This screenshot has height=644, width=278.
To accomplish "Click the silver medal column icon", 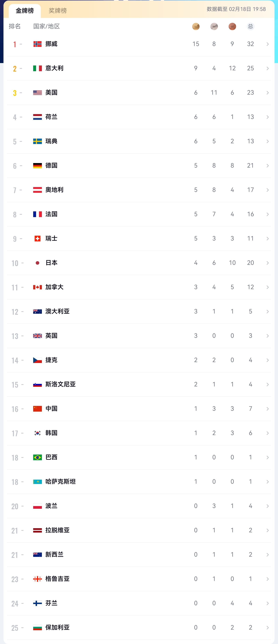I will pyautogui.click(x=214, y=27).
